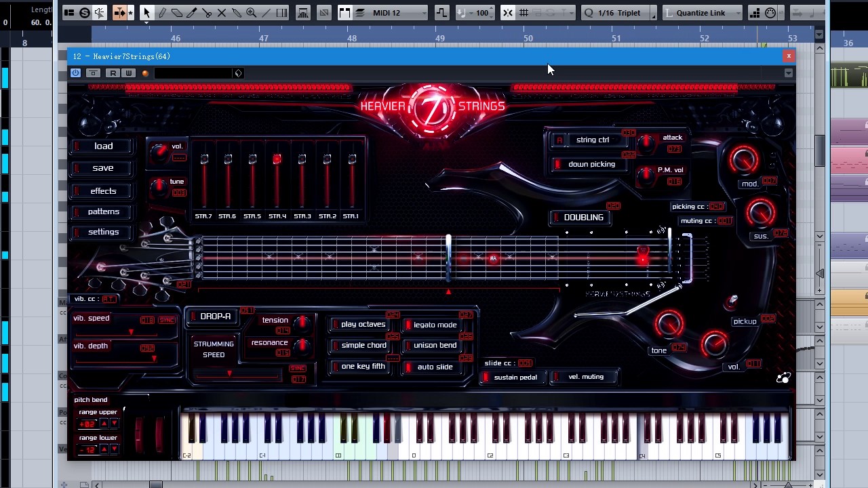Image resolution: width=868 pixels, height=488 pixels.
Task: Increase pitch bend range upper value
Action: point(104,424)
